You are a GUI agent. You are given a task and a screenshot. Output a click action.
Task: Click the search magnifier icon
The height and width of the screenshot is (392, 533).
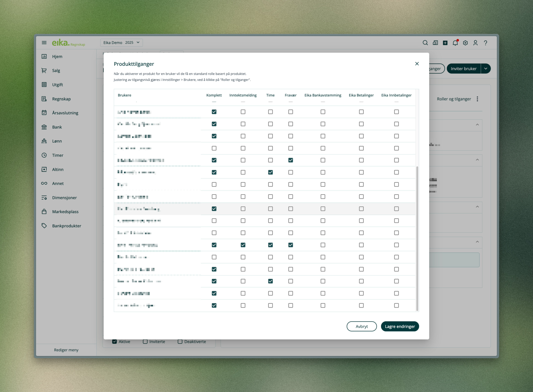(x=425, y=43)
